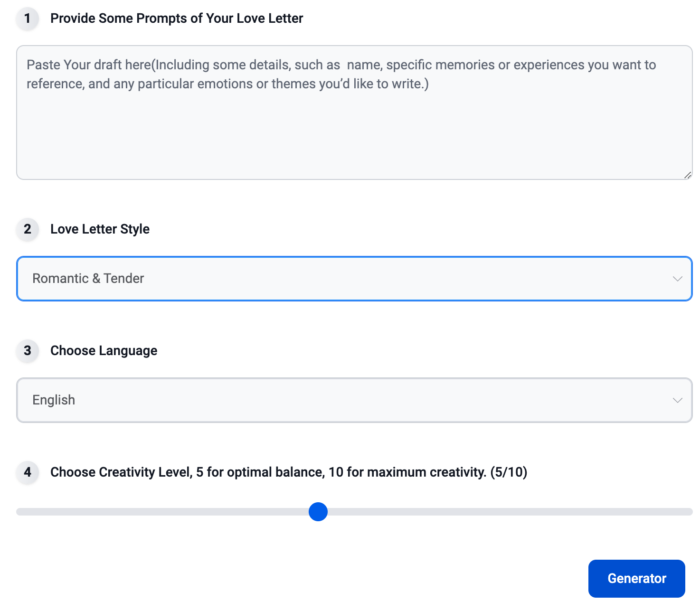Select the currently shown English value

(53, 400)
